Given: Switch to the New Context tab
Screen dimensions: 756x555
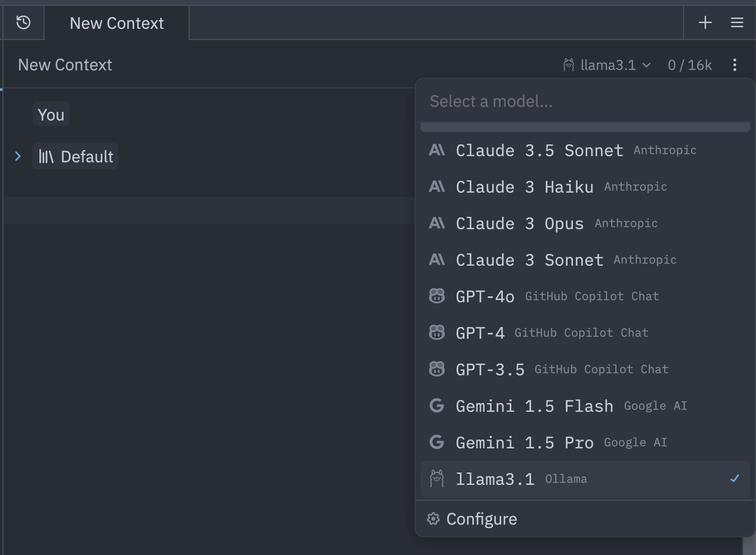Looking at the screenshot, I should point(117,23).
